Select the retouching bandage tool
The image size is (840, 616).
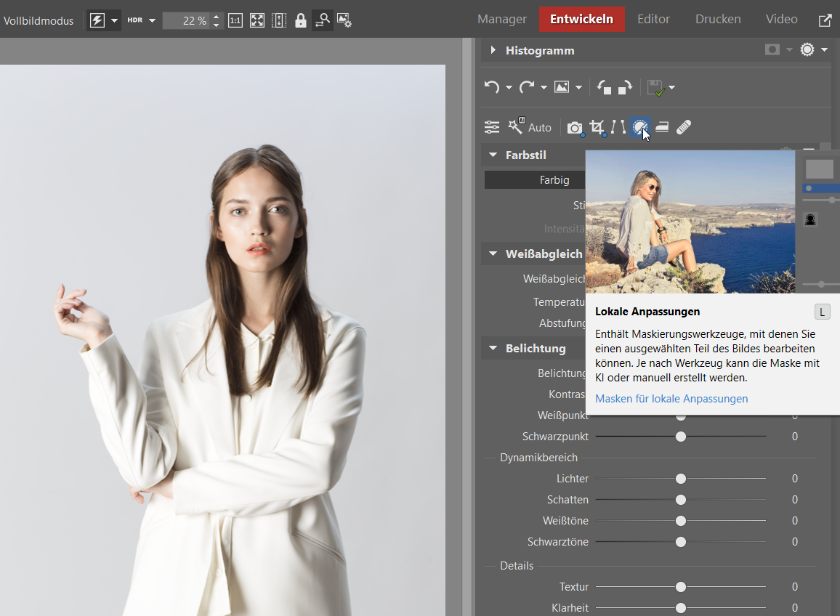point(683,128)
